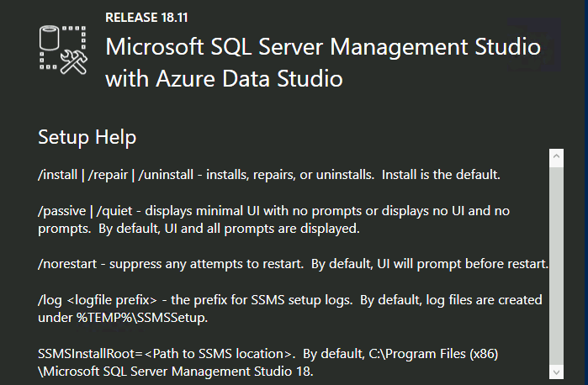Image resolution: width=588 pixels, height=385 pixels.
Task: Click the "with Azure Data Studio" title line
Action: click(x=224, y=79)
